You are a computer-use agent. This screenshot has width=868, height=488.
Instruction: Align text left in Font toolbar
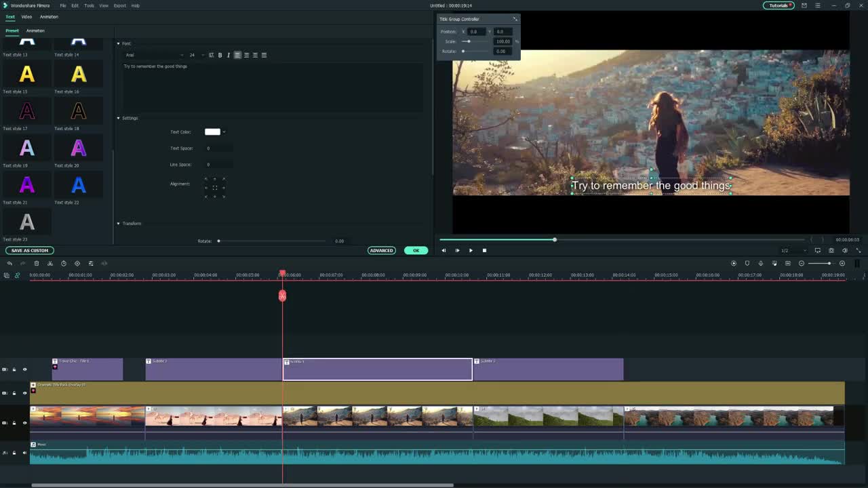tap(237, 55)
